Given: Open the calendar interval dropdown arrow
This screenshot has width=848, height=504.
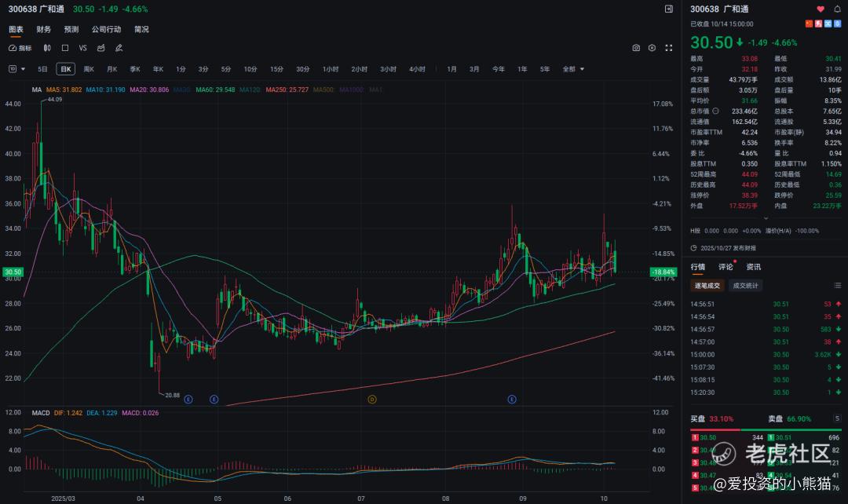Looking at the screenshot, I should [x=23, y=69].
